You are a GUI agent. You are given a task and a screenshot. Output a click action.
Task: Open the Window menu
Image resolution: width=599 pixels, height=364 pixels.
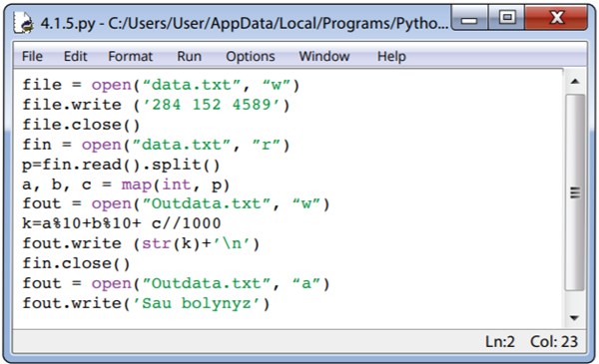[323, 57]
